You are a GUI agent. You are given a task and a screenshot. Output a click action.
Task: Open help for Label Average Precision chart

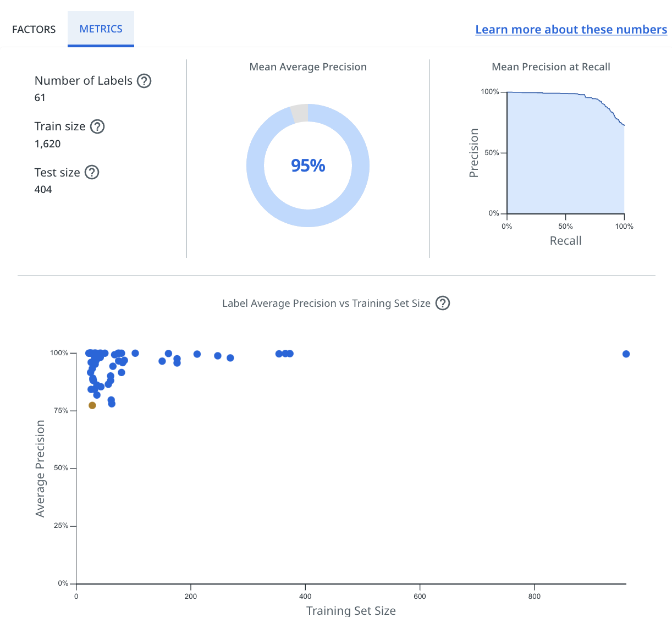[442, 303]
